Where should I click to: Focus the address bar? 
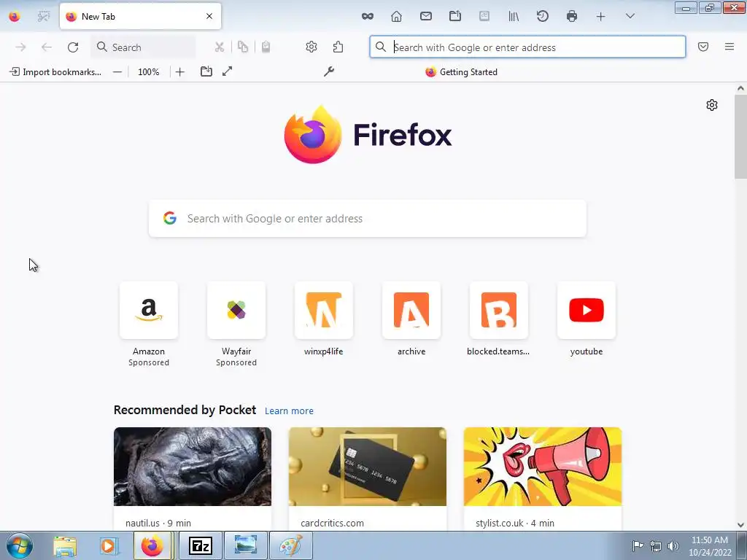coord(528,47)
